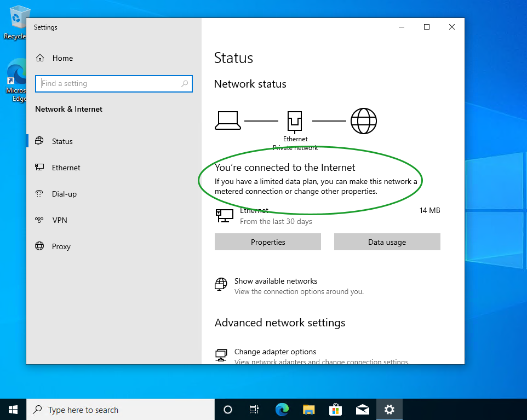Open File Explorer from the taskbar
The width and height of the screenshot is (527, 420).
click(x=309, y=410)
